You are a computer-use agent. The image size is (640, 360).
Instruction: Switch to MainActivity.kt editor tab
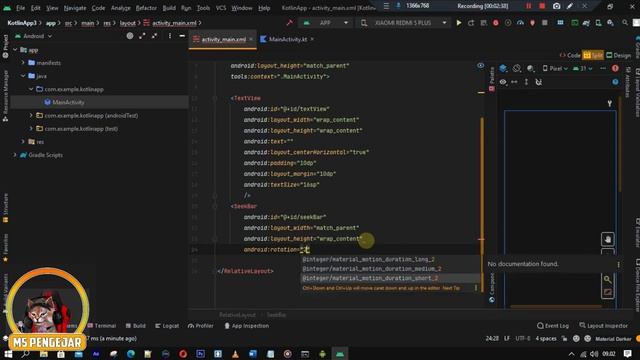(x=287, y=39)
